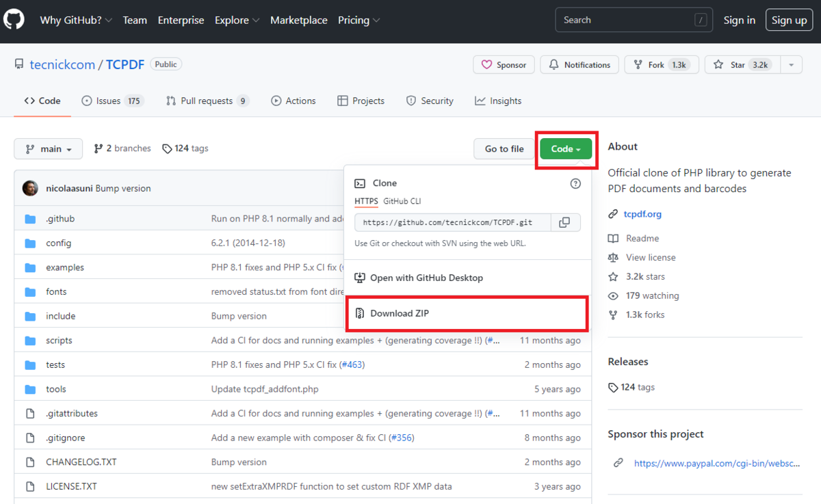Click the tag icon under Releases
Screen dimensions: 821x504
613,388
